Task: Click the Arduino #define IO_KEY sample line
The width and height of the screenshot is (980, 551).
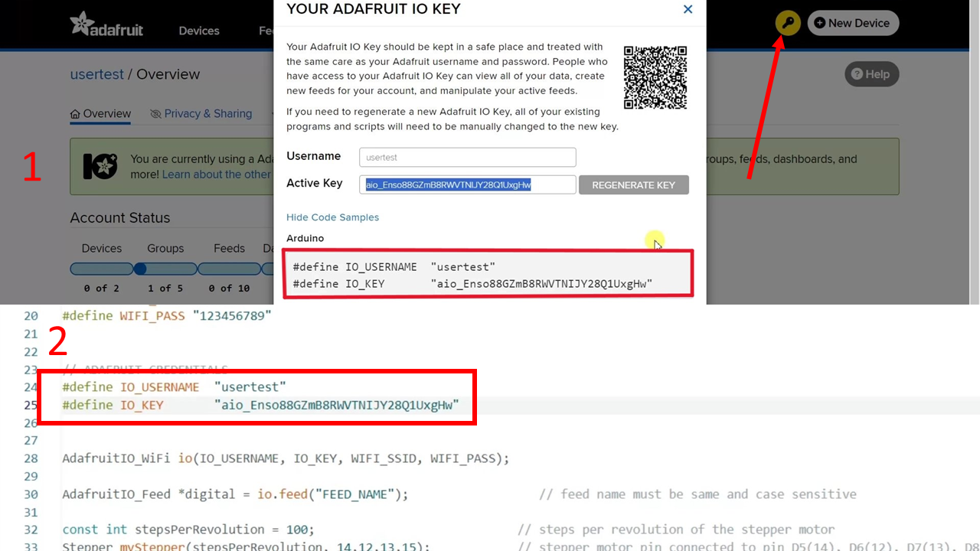Action: [472, 284]
